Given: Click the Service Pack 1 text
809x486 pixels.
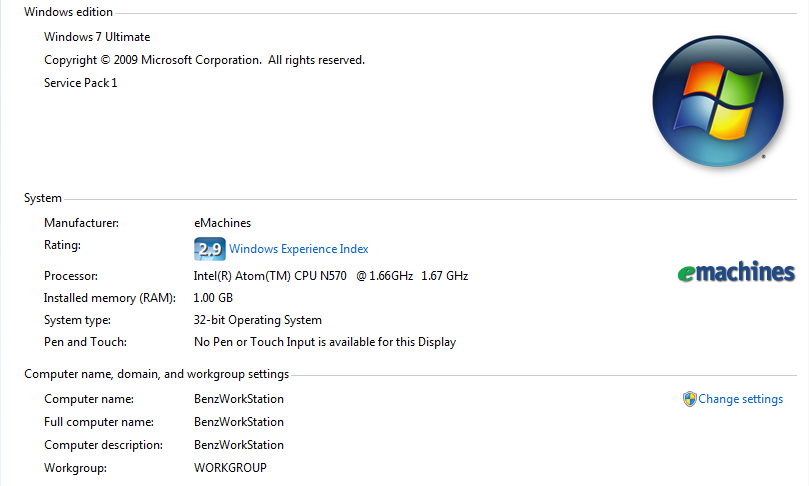Looking at the screenshot, I should pos(80,83).
